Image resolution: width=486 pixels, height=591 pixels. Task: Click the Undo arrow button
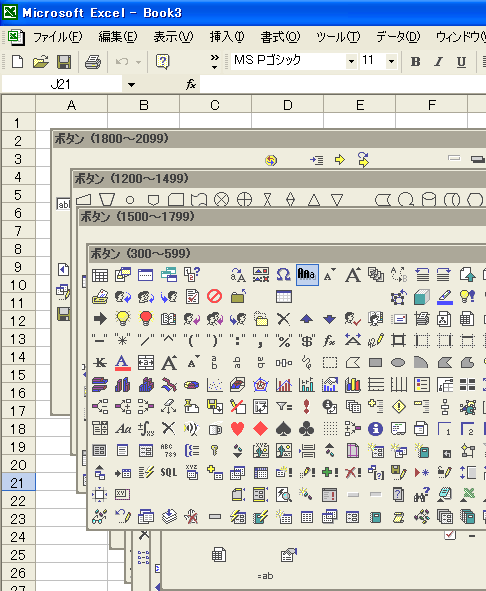click(x=122, y=61)
